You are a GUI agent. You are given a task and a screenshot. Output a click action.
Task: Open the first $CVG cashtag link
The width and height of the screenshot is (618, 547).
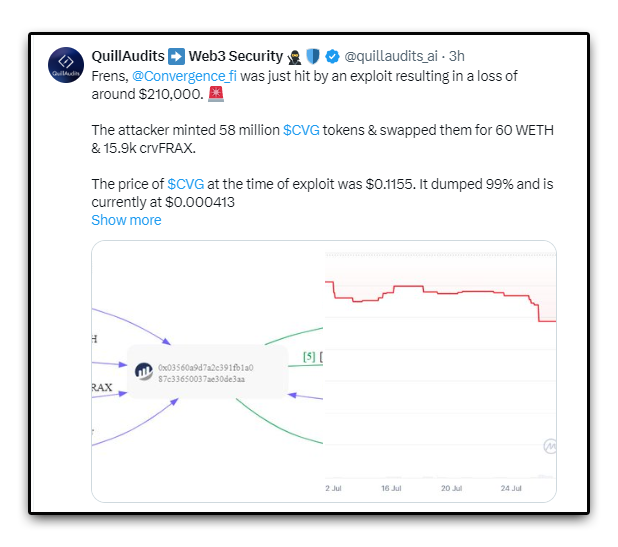(302, 130)
